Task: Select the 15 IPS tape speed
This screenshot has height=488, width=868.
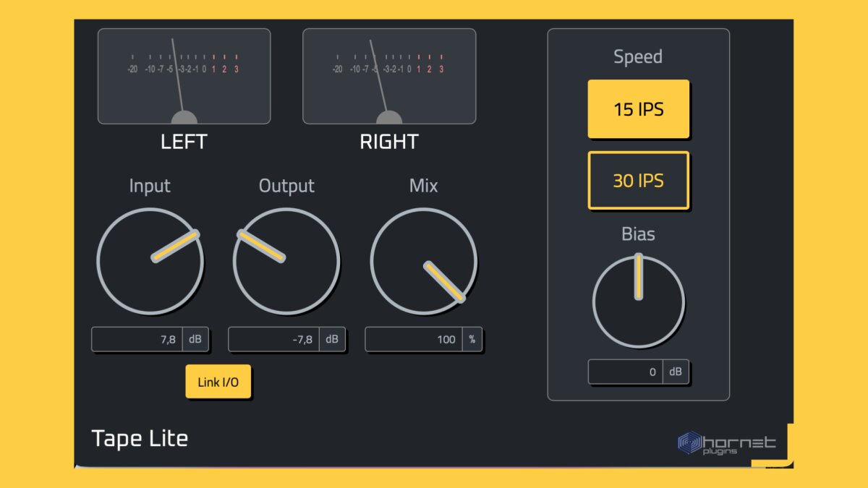Action: pyautogui.click(x=638, y=108)
